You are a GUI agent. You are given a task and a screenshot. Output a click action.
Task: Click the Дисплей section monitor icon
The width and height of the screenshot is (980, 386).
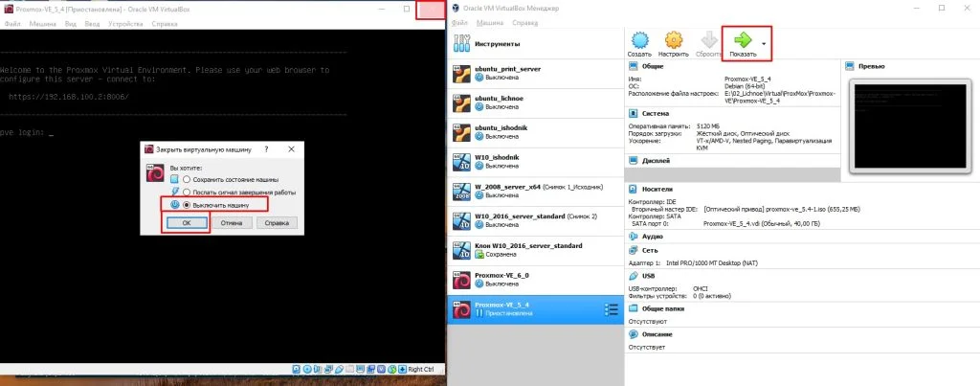click(633, 161)
